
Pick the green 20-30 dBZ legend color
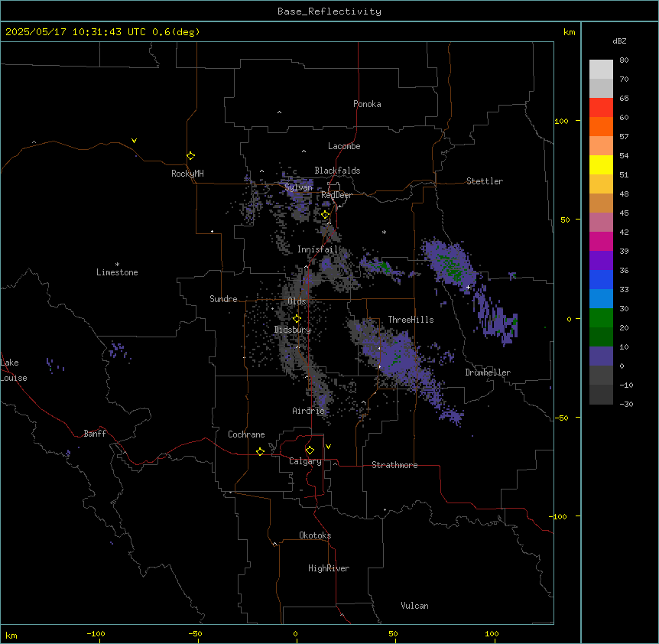(x=601, y=318)
